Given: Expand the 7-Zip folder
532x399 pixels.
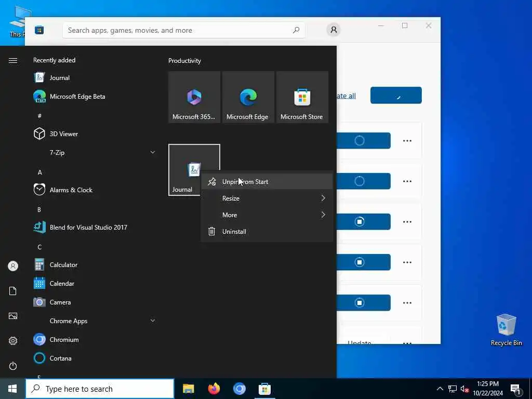Looking at the screenshot, I should (x=95, y=152).
